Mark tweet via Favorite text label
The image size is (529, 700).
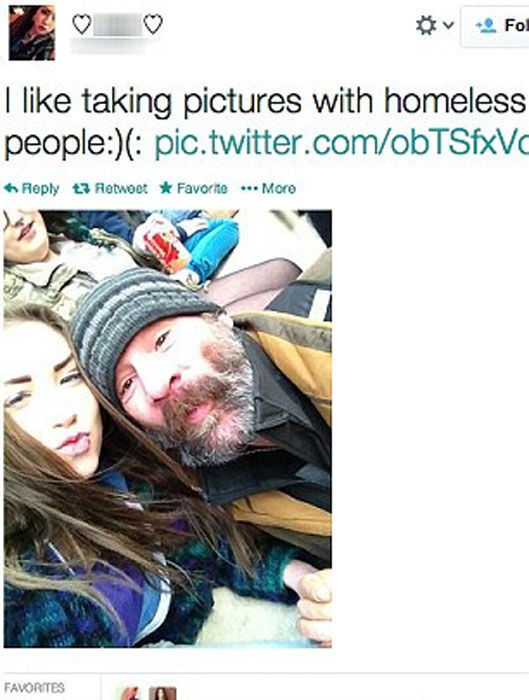pyautogui.click(x=202, y=188)
